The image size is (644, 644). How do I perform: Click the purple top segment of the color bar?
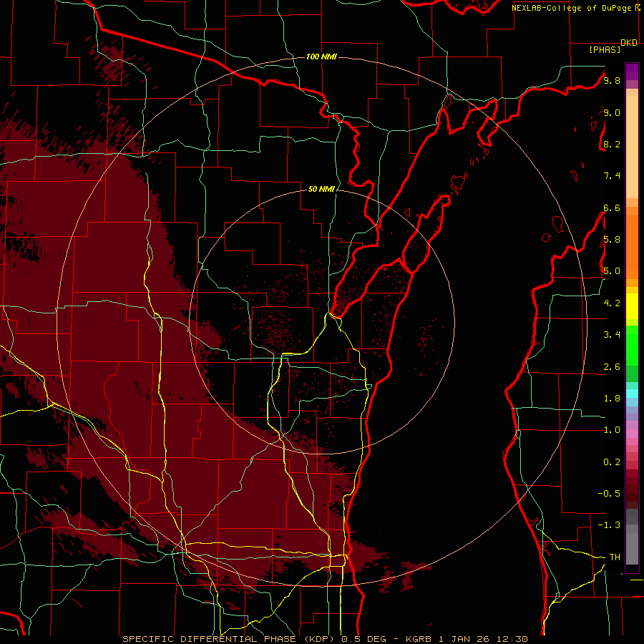pyautogui.click(x=632, y=72)
